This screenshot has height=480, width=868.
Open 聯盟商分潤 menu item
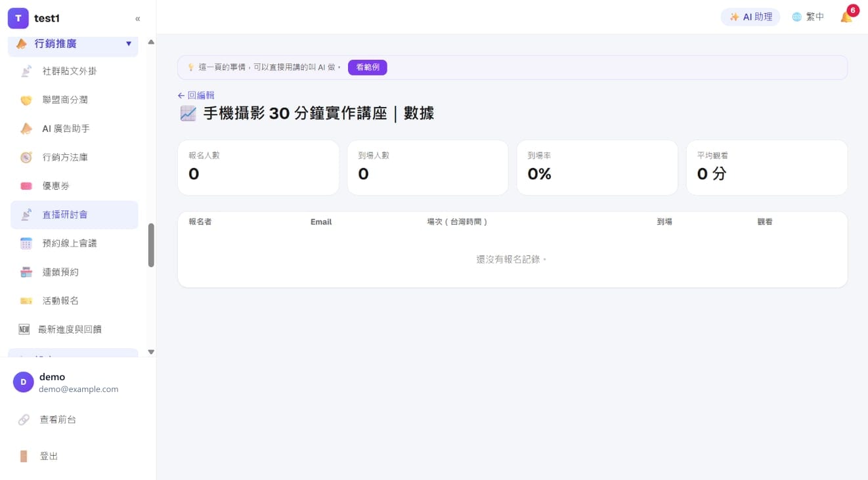pos(74,100)
